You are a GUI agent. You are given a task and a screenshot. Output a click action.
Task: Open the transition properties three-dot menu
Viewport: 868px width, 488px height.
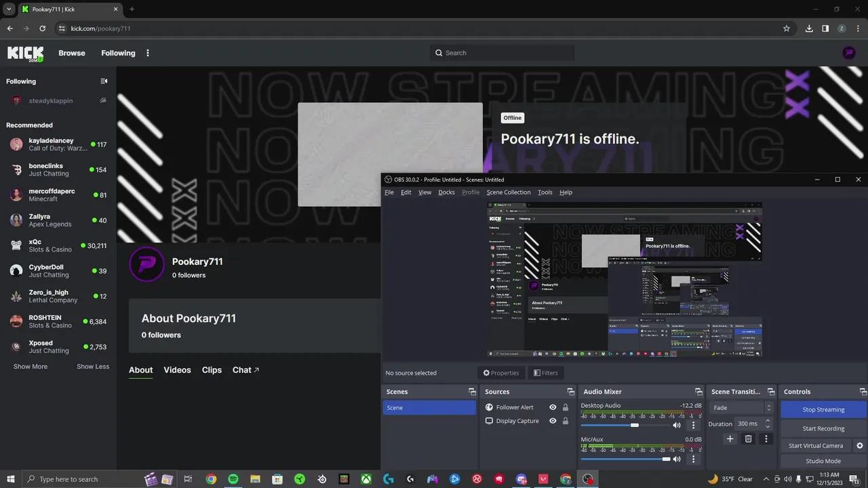766,439
